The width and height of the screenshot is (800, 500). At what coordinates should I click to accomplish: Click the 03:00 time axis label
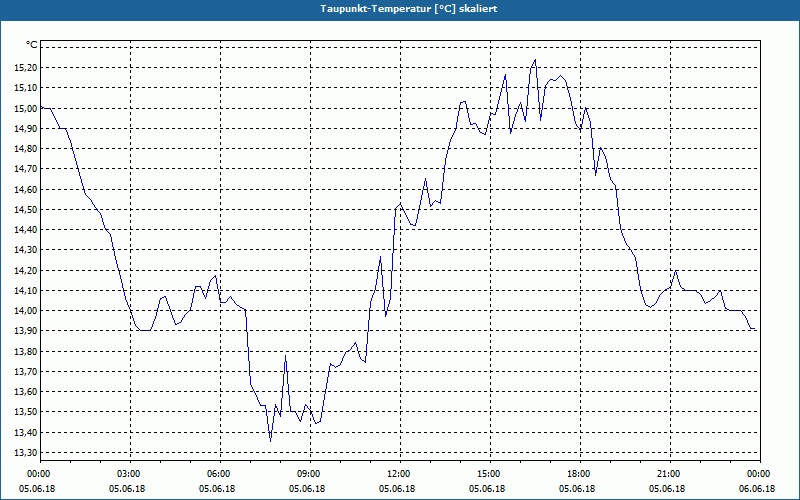point(131,474)
